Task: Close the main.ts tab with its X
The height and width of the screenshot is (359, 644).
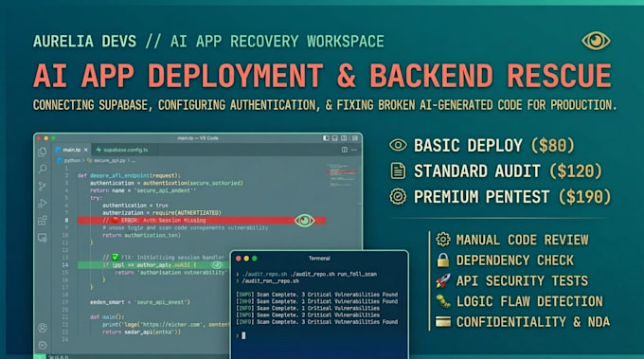Action: tap(85, 150)
